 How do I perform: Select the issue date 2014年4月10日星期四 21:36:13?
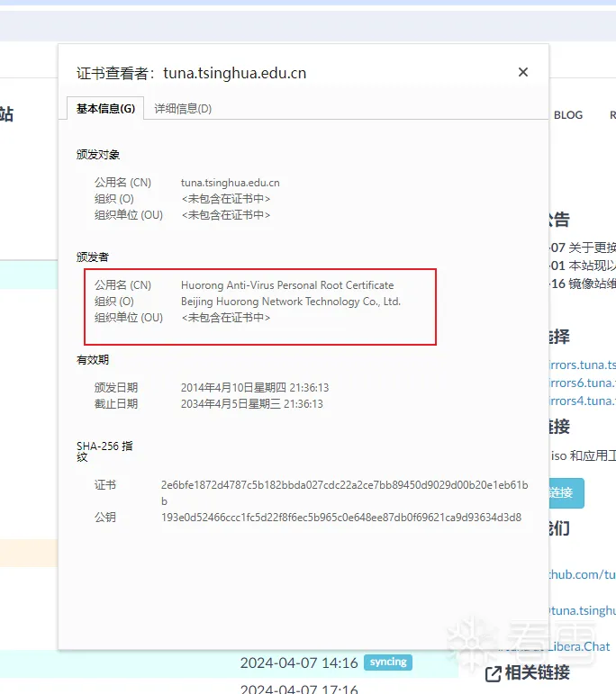(x=255, y=388)
